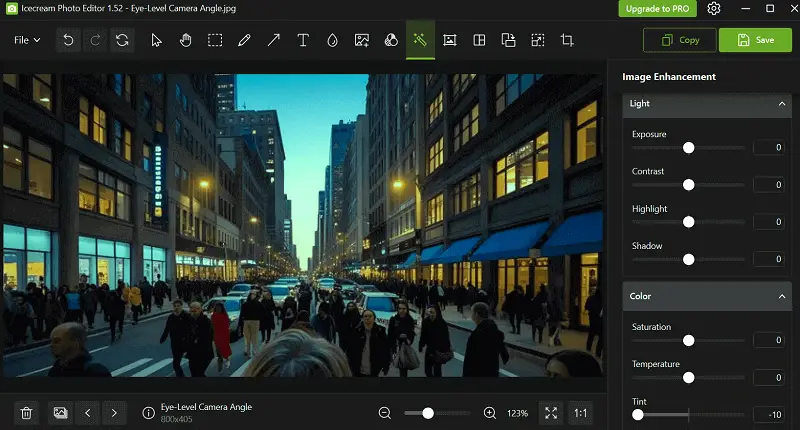Adjust the Exposure slider handle
The width and height of the screenshot is (800, 430).
click(x=689, y=148)
